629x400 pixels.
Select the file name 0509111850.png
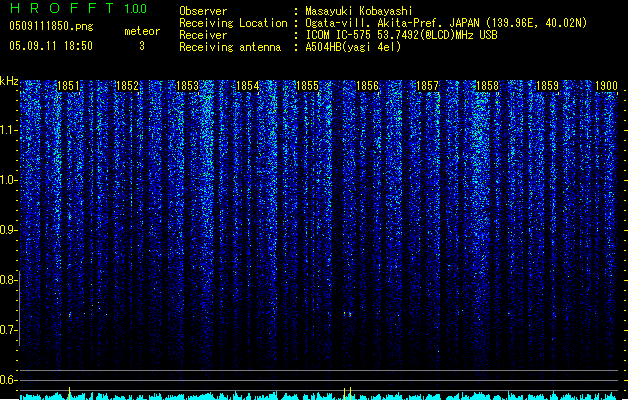point(51,26)
